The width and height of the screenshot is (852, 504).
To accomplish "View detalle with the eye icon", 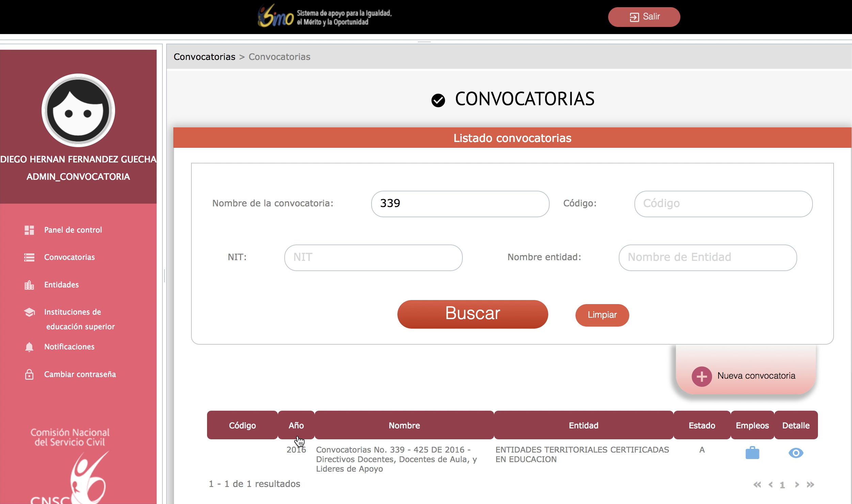I will tap(796, 453).
